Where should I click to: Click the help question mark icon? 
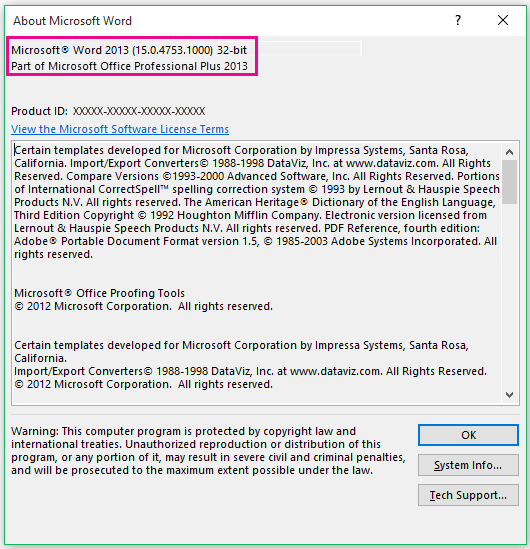point(458,20)
